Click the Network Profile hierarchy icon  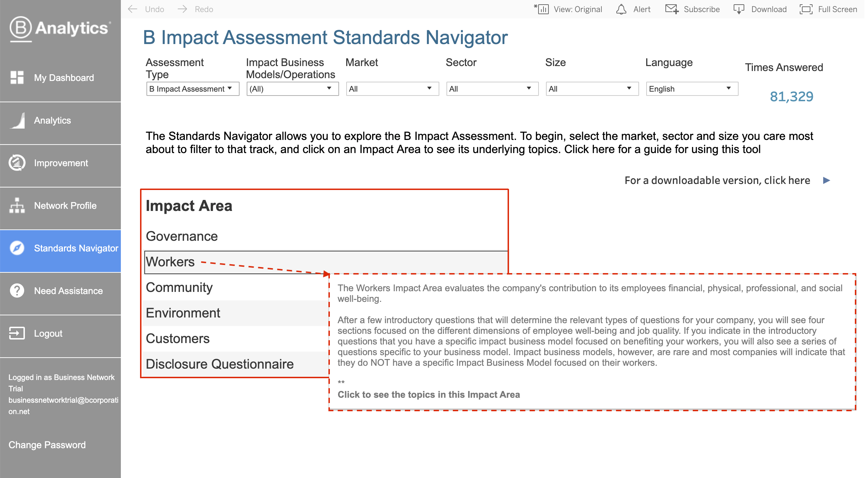(x=17, y=205)
